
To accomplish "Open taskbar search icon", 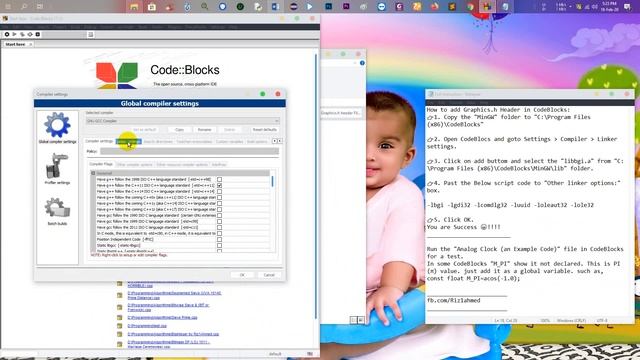I will point(24,6).
